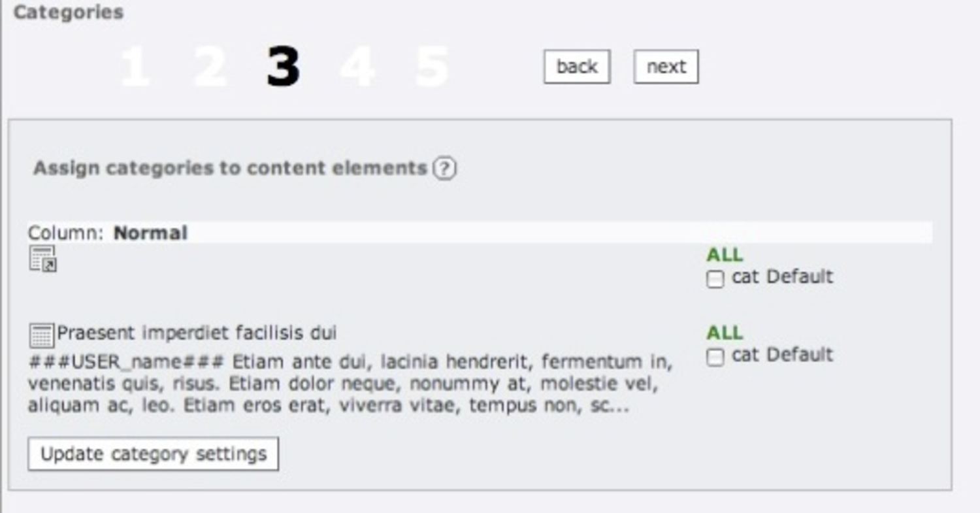Click the back button
Viewport: 980px width, 513px height.
point(577,67)
